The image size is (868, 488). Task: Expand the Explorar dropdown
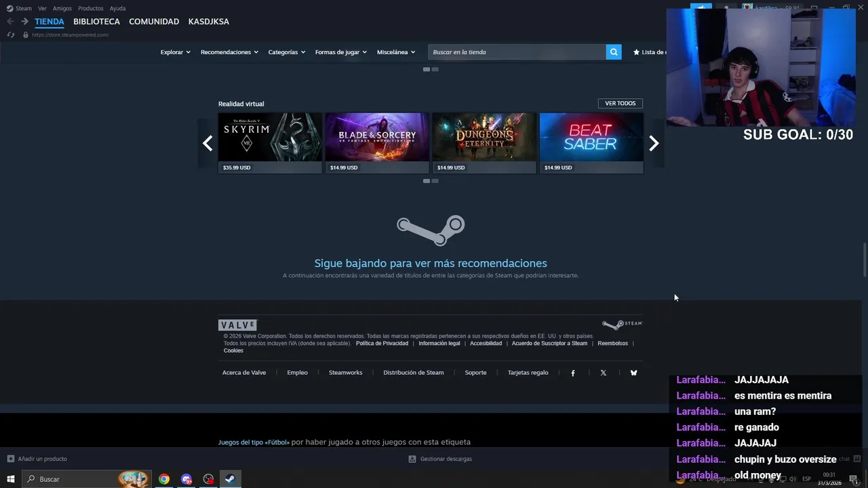click(176, 52)
